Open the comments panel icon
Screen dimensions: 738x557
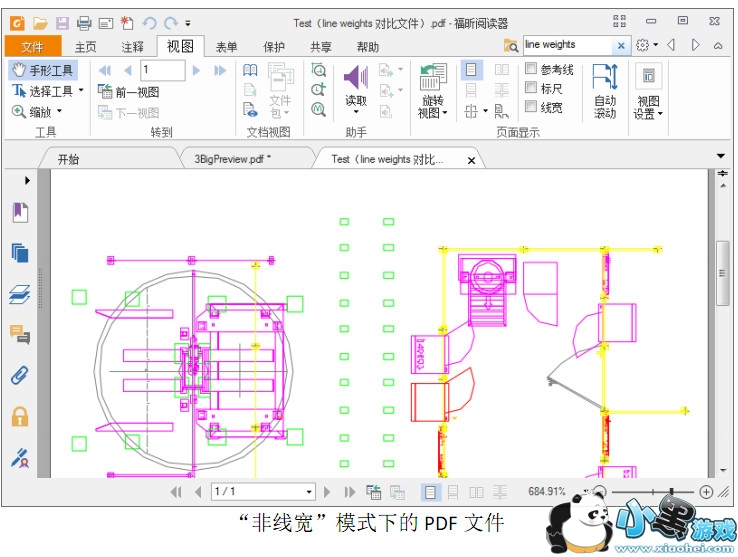pyautogui.click(x=20, y=334)
